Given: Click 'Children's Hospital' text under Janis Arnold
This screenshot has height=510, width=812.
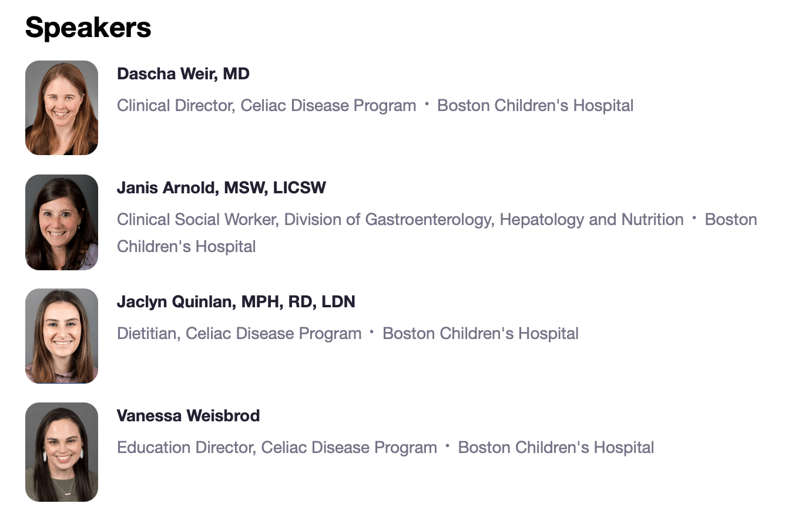Looking at the screenshot, I should pos(186,246).
